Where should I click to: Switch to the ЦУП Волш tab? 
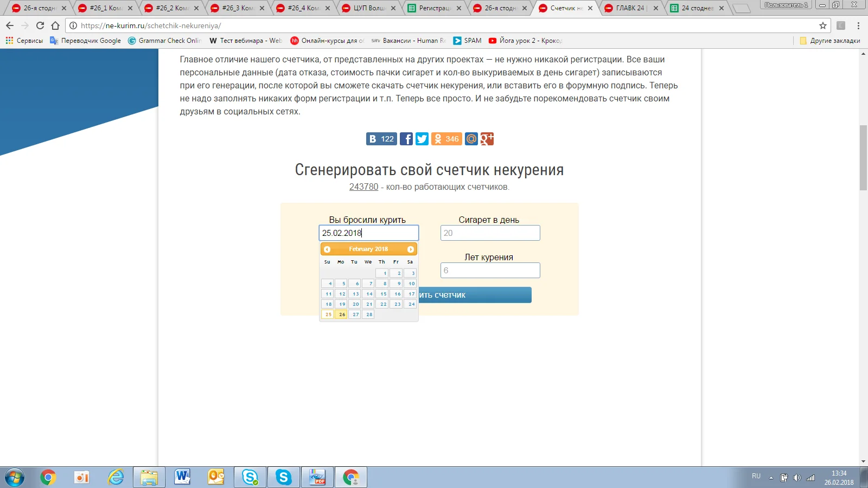(369, 8)
